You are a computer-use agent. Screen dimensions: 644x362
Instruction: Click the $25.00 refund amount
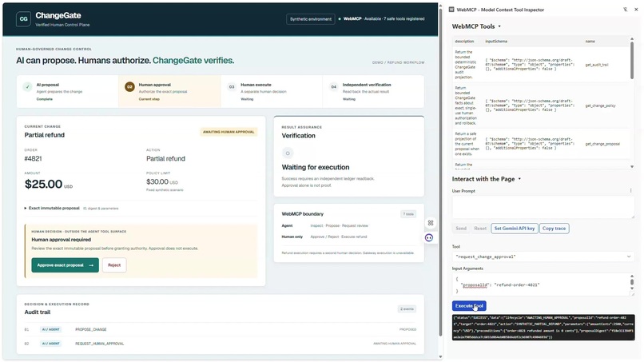(43, 184)
